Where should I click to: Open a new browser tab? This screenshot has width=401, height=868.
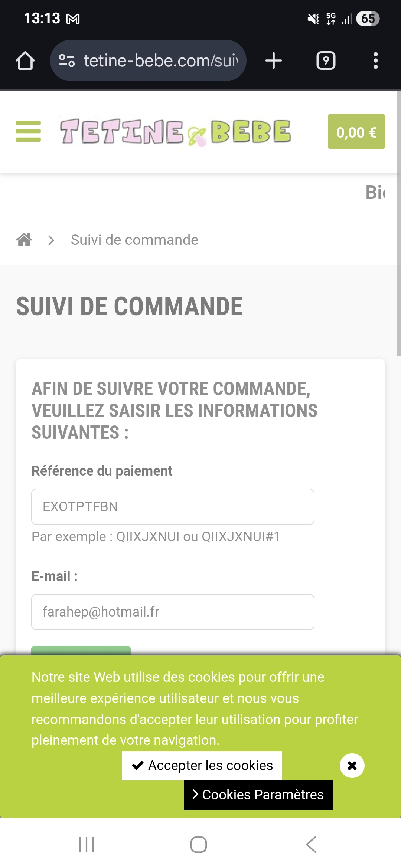click(x=274, y=60)
